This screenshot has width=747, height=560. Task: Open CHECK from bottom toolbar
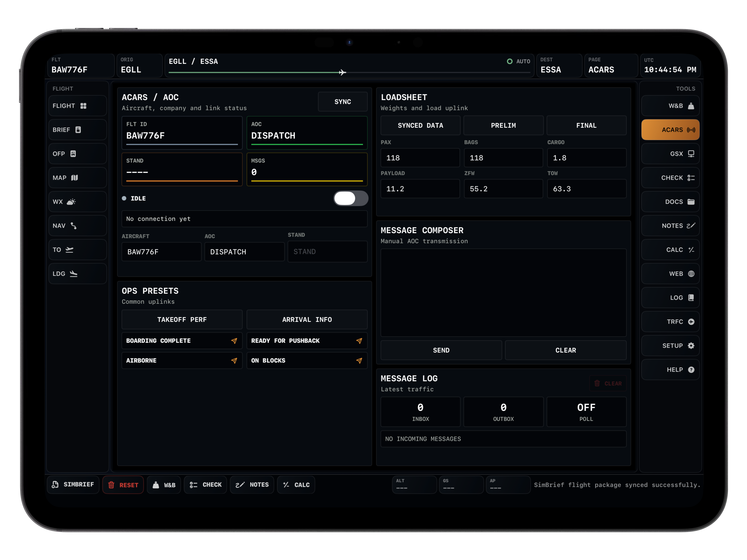pyautogui.click(x=205, y=485)
